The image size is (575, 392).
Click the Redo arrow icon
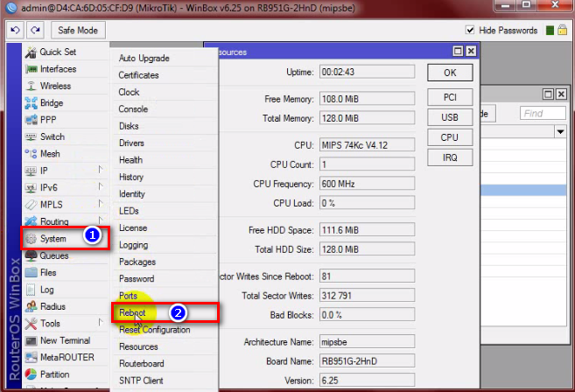click(x=35, y=30)
